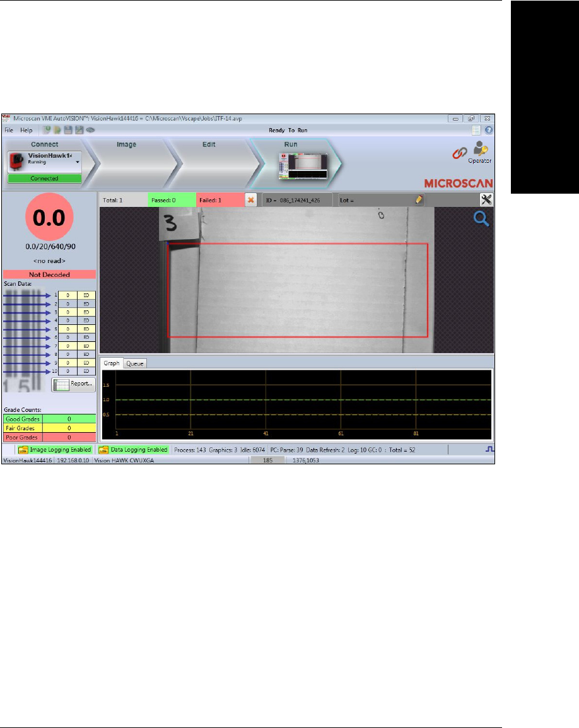579x728 pixels.
Task: Click the orange X reset counters icon
Action: pyautogui.click(x=251, y=200)
